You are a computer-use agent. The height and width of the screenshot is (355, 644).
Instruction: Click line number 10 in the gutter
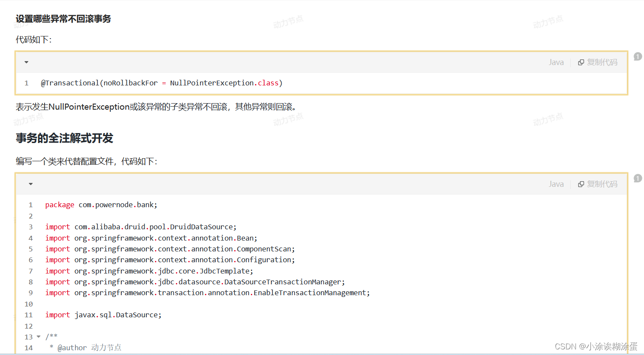[x=29, y=304]
